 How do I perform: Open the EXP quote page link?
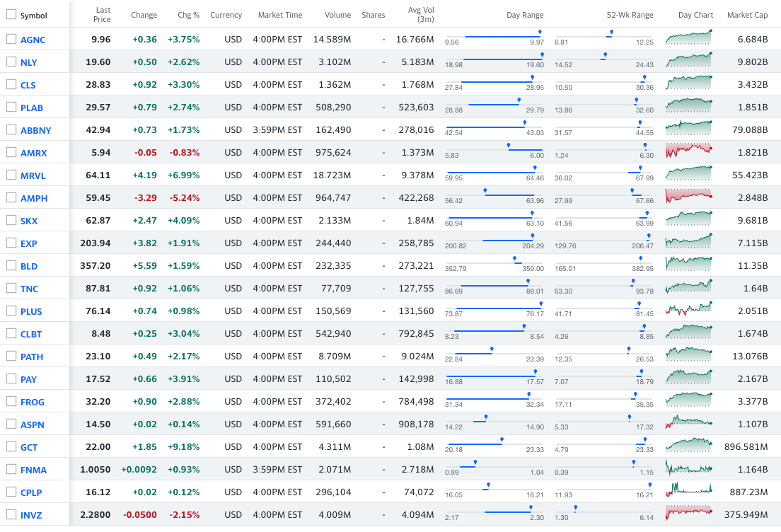coord(29,243)
